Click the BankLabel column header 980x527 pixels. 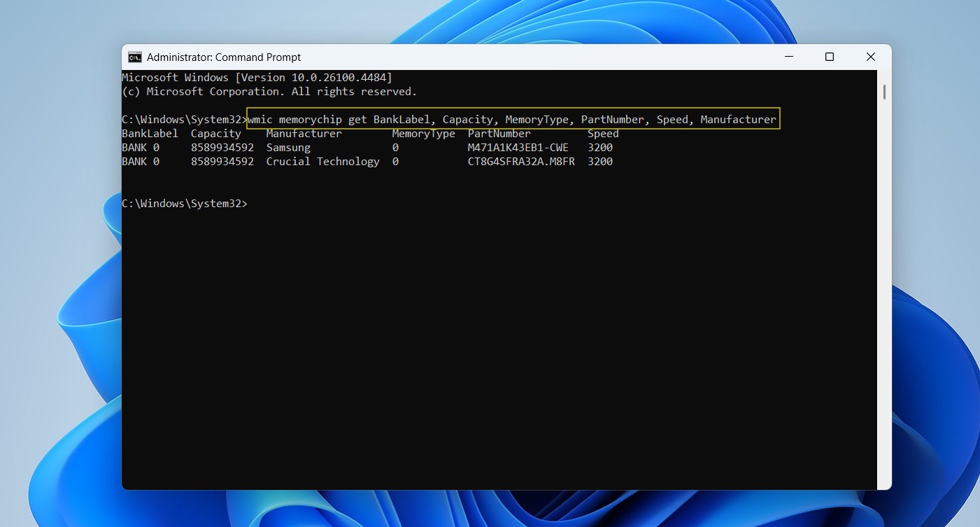(150, 134)
